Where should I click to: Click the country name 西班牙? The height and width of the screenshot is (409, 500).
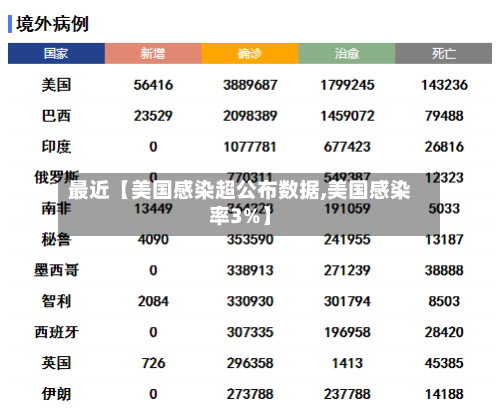(x=56, y=332)
